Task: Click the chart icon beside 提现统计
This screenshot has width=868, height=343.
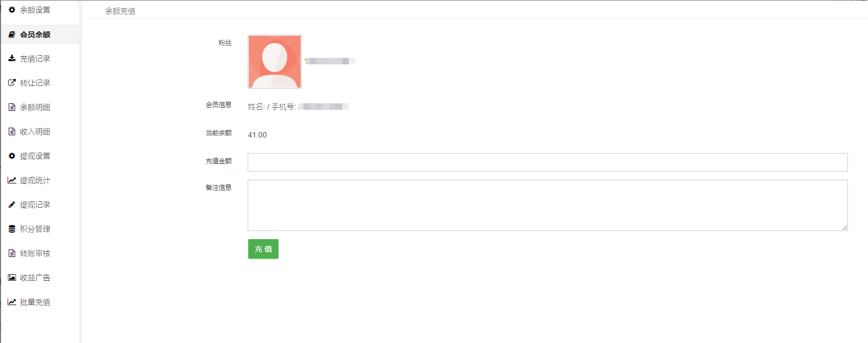Action: coord(12,180)
